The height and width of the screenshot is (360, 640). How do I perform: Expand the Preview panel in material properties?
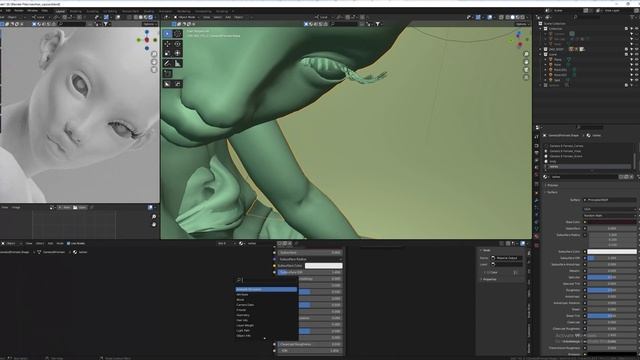553,185
